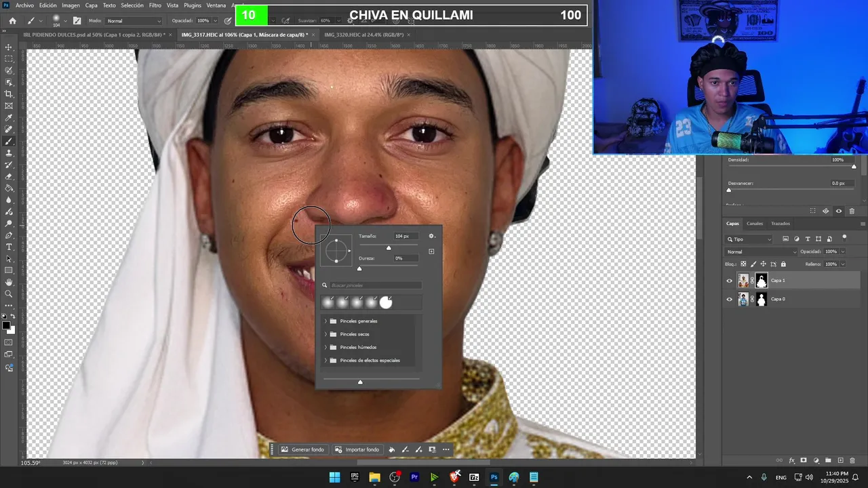Open Opacidad dropdown in options bar
This screenshot has width=868, height=488.
[214, 21]
